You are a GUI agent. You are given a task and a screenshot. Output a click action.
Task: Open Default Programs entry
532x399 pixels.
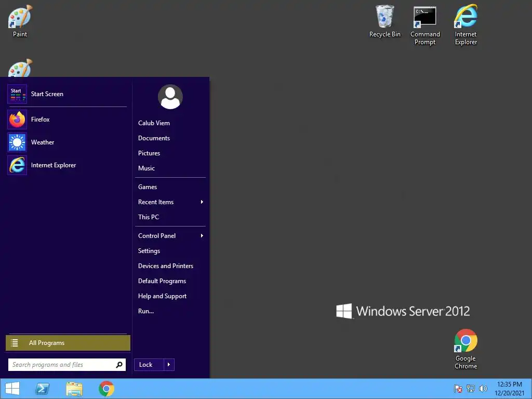[162, 281]
